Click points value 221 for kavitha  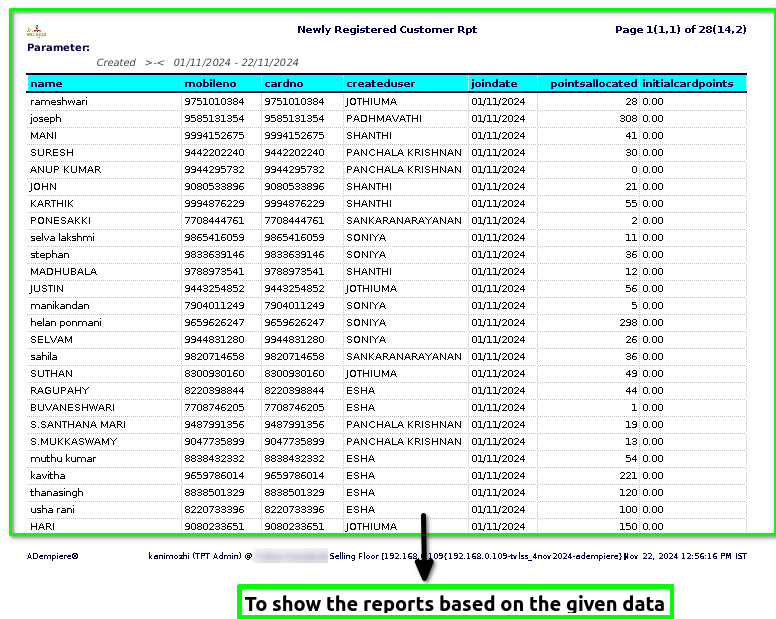(x=628, y=476)
